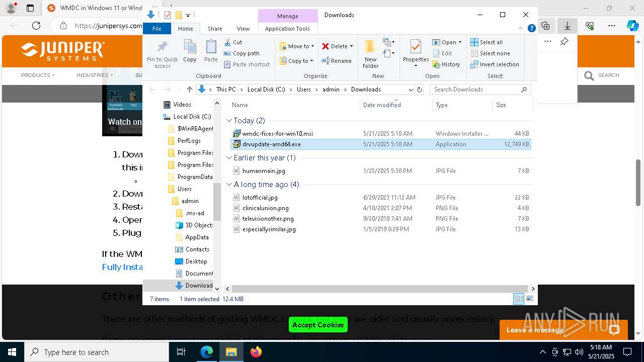Select wmdc-fixes-for-win10.msi file

click(278, 134)
